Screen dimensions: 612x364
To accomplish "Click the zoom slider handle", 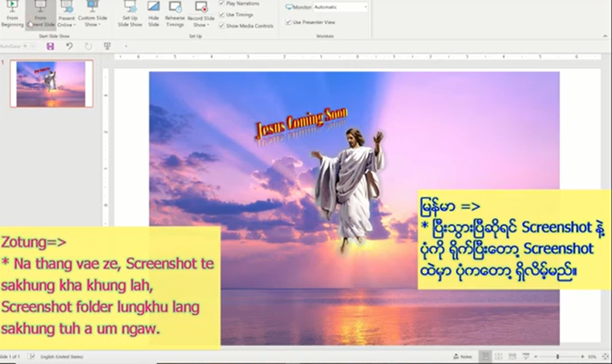I will (x=557, y=356).
